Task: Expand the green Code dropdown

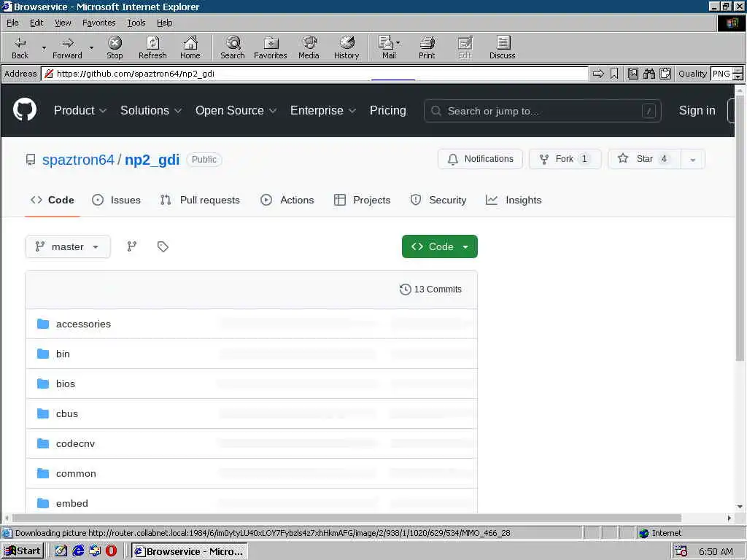Action: (440, 246)
